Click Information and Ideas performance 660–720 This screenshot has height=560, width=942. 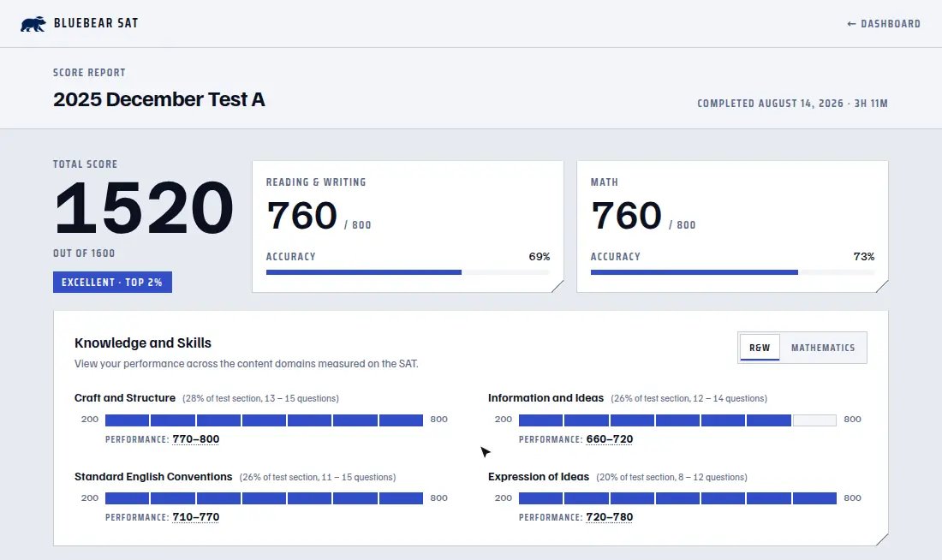click(609, 439)
